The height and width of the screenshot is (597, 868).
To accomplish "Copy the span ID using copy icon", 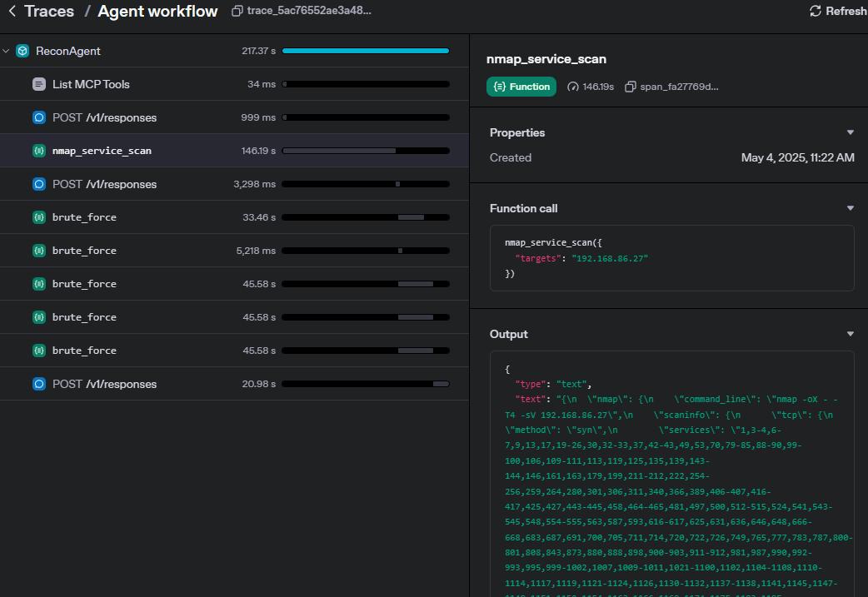I will coord(631,87).
